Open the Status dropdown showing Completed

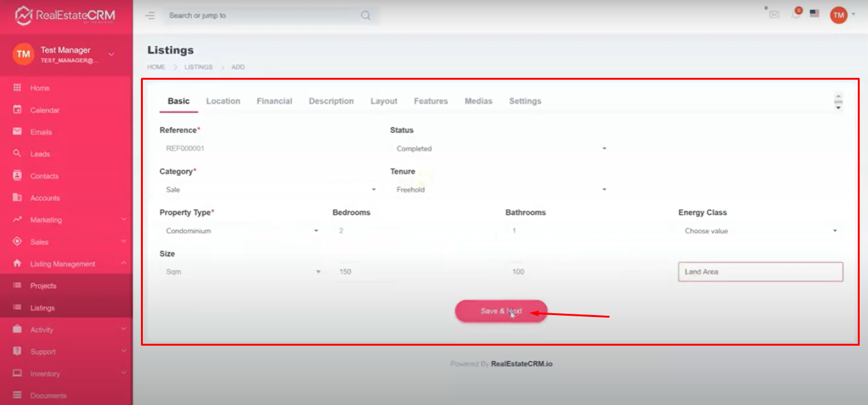click(x=499, y=149)
